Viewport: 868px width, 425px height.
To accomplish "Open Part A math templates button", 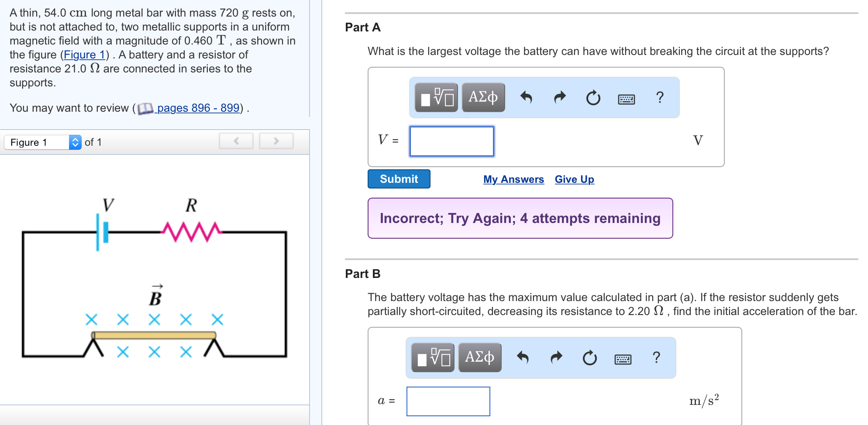I will coord(436,97).
